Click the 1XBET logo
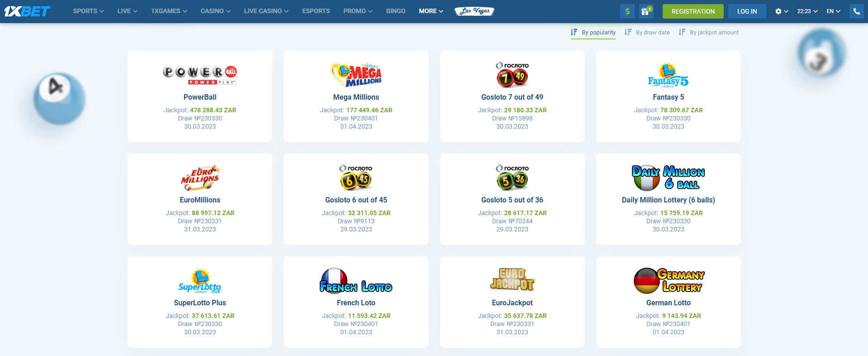The height and width of the screenshot is (356, 868). [27, 11]
